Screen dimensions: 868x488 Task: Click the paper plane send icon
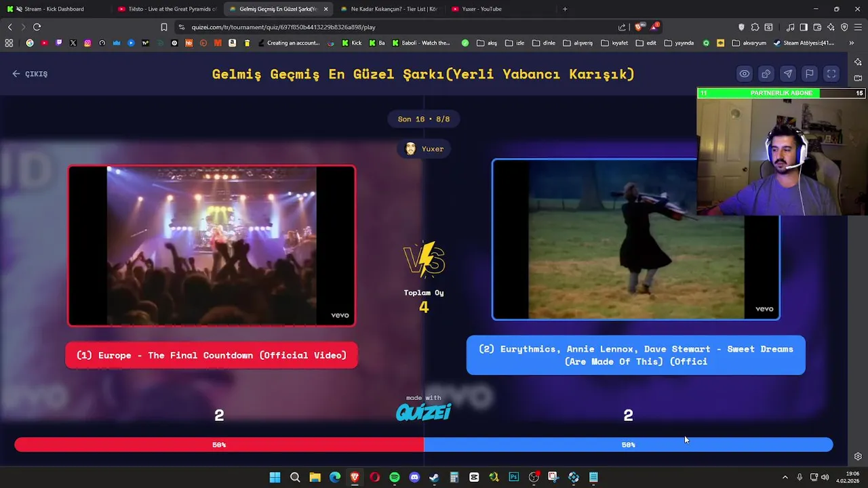tap(788, 74)
